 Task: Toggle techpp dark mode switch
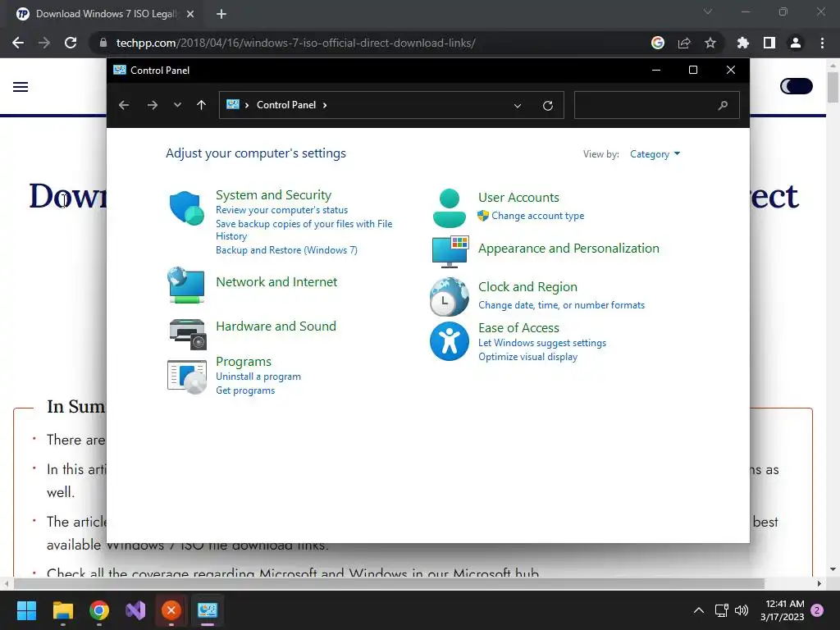point(796,86)
